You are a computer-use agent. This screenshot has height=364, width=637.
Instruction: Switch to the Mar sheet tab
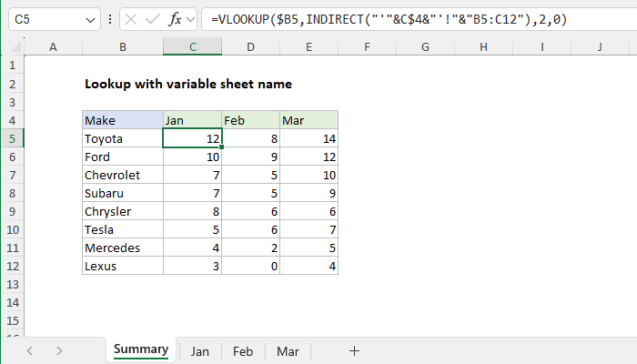(x=288, y=351)
